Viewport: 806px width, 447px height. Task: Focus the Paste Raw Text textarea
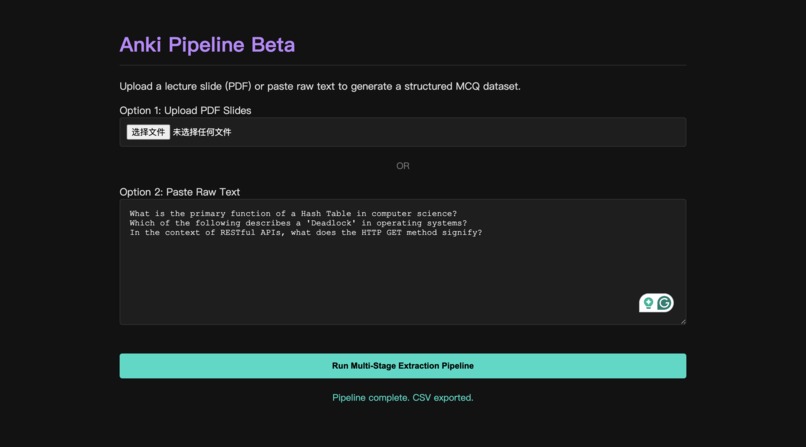pyautogui.click(x=402, y=262)
